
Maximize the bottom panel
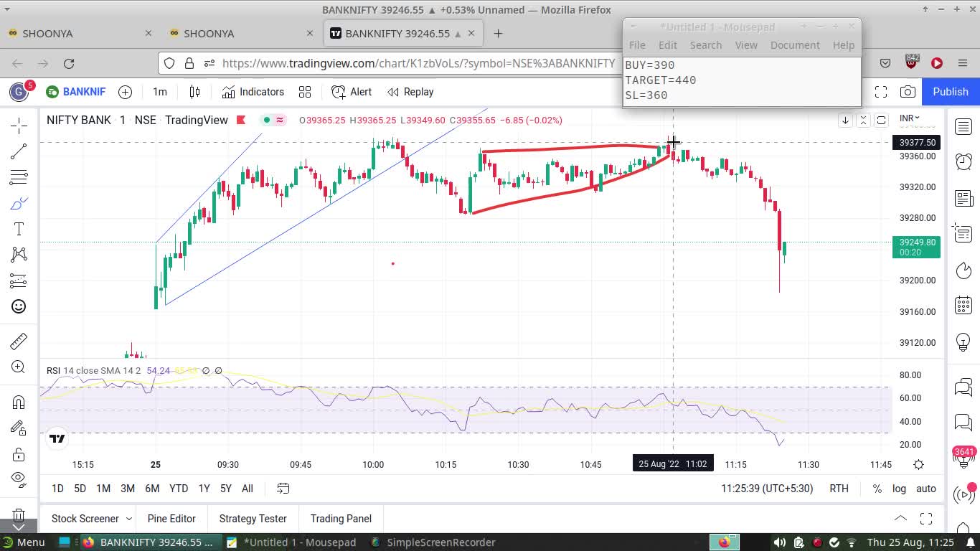click(926, 518)
